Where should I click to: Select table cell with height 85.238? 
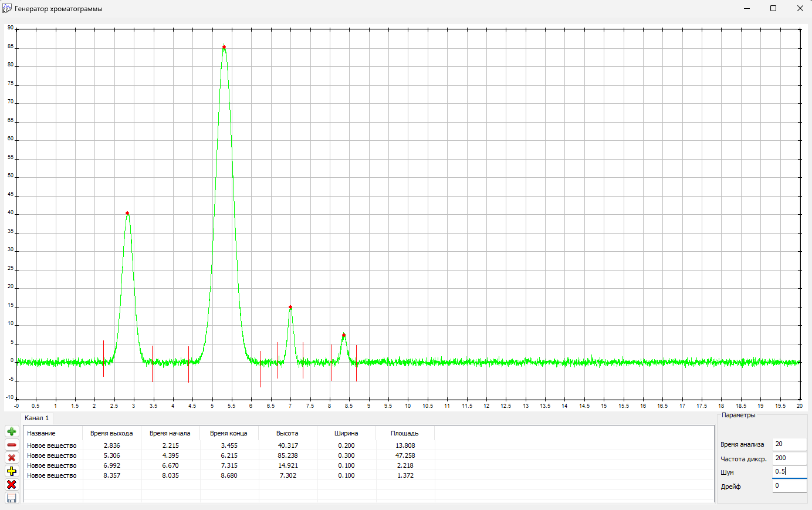click(x=287, y=455)
